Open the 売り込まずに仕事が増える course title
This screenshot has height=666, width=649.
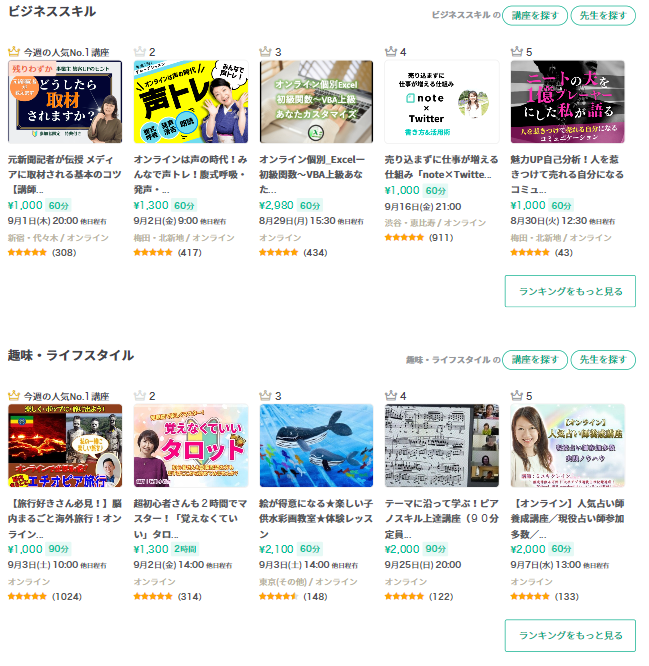point(441,167)
